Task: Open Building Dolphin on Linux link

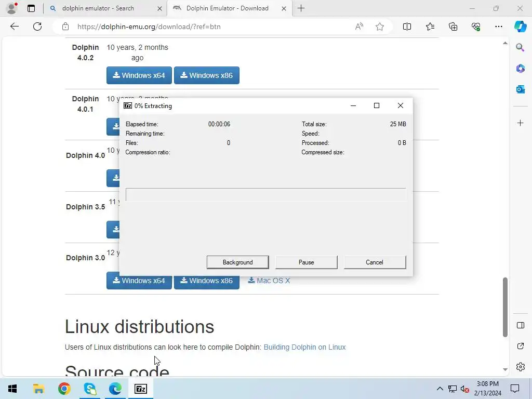Action: tap(304, 347)
